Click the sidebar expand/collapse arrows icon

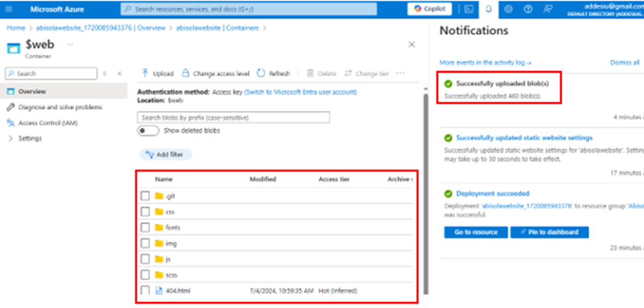coord(105,74)
